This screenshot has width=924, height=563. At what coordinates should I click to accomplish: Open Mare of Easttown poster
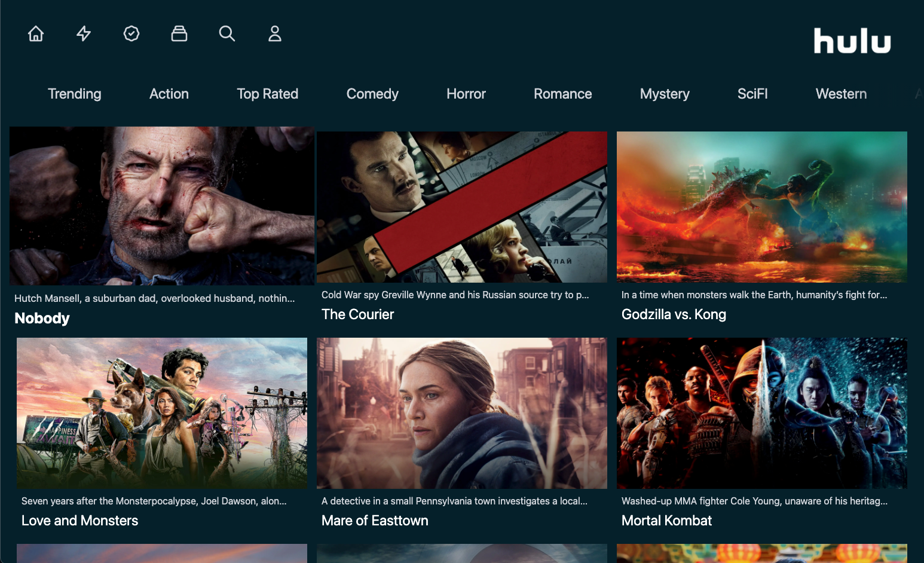pyautogui.click(x=462, y=413)
